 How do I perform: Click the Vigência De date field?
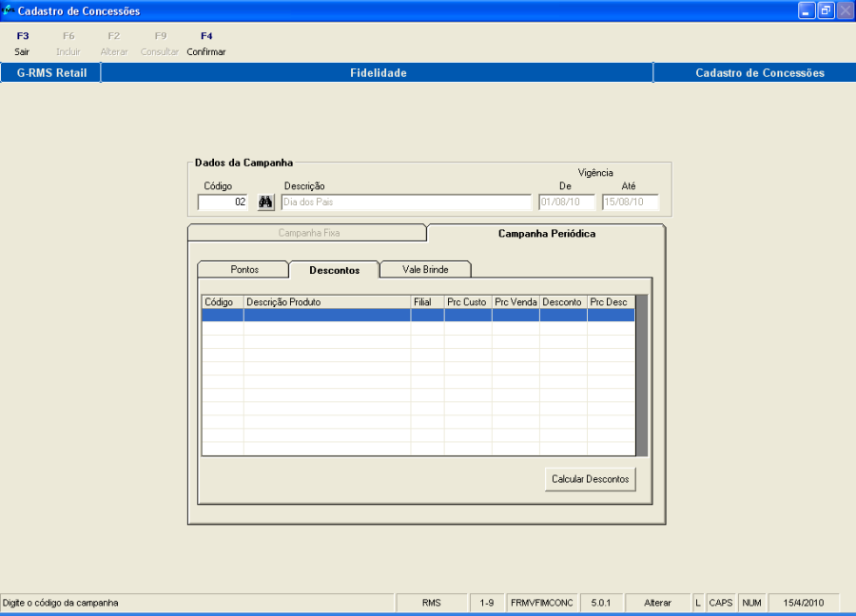pyautogui.click(x=567, y=202)
